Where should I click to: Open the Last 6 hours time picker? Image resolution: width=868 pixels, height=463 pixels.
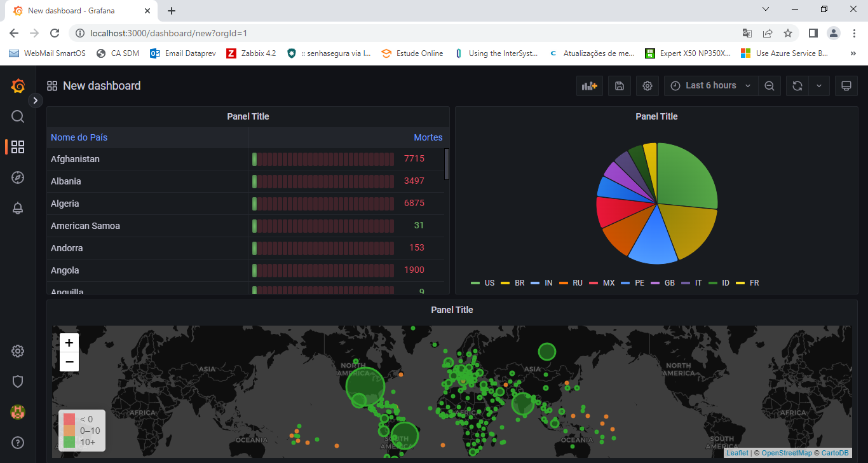tap(710, 86)
